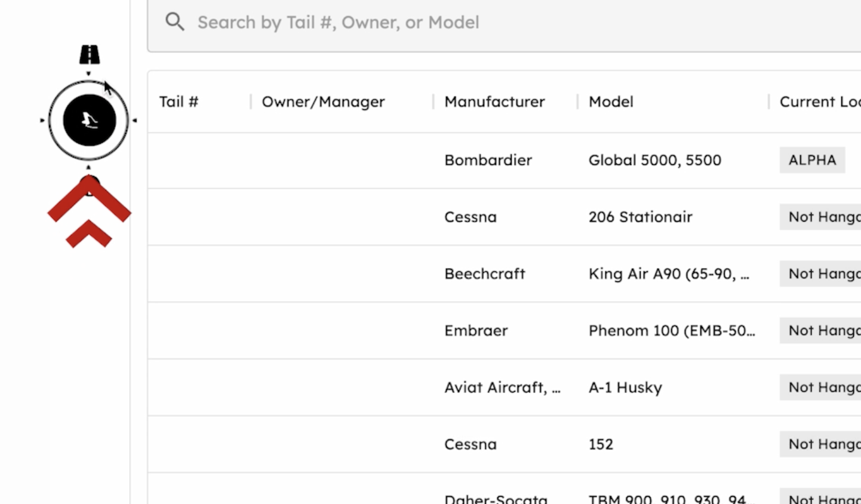Click the right arrow beside the circular logo
Viewport: 861px width, 504px height.
[x=134, y=120]
